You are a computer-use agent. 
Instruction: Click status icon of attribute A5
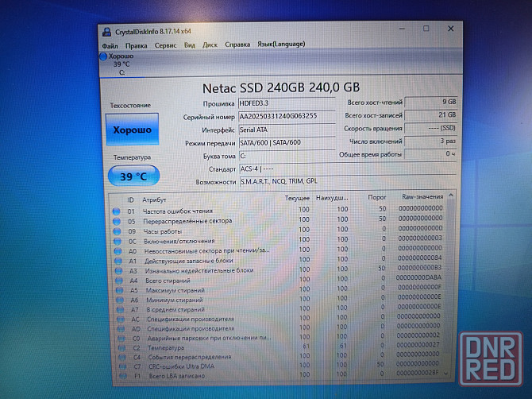(x=119, y=291)
